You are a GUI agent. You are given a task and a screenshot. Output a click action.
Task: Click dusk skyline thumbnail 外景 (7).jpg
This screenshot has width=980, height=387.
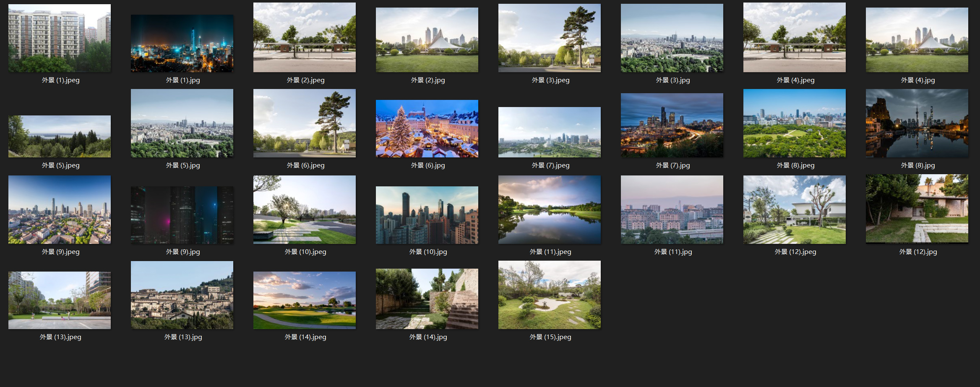[672, 126]
